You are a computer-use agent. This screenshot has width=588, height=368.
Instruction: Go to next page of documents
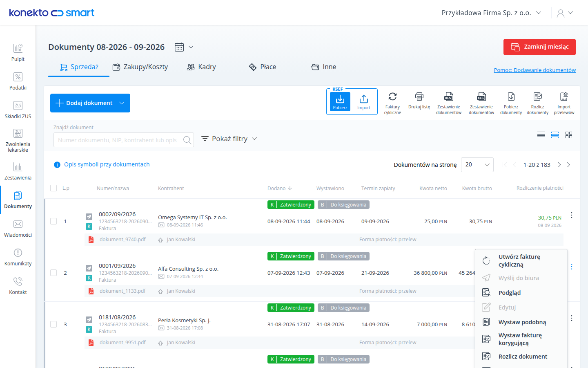coord(559,165)
